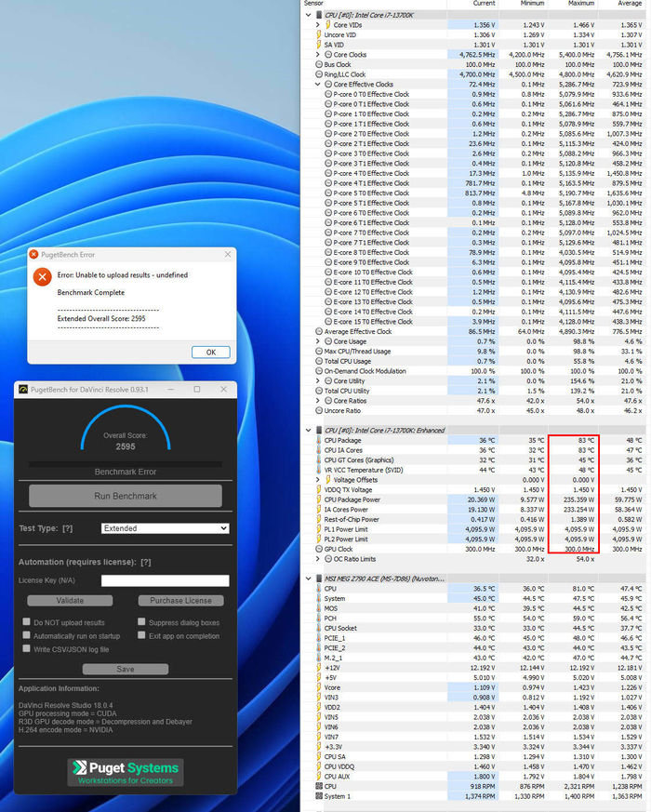
Task: Click the Test Type [?] help marker
Action: point(68,528)
